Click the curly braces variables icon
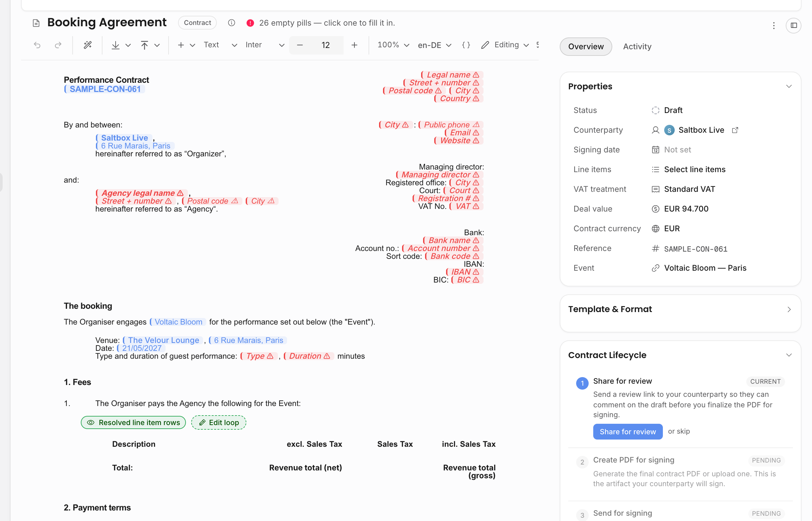This screenshot has width=812, height=521. click(466, 45)
